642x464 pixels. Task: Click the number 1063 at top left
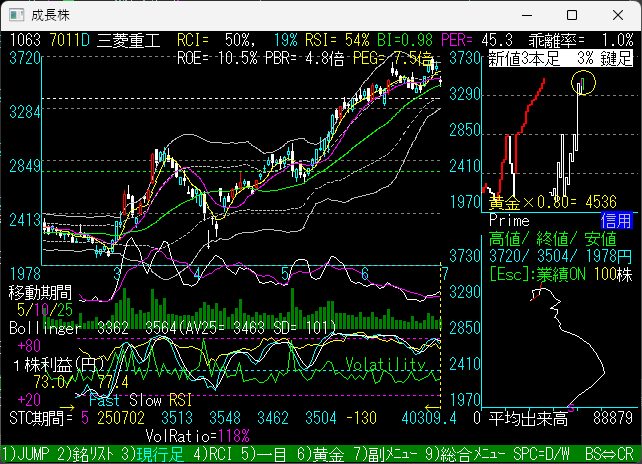25,41
